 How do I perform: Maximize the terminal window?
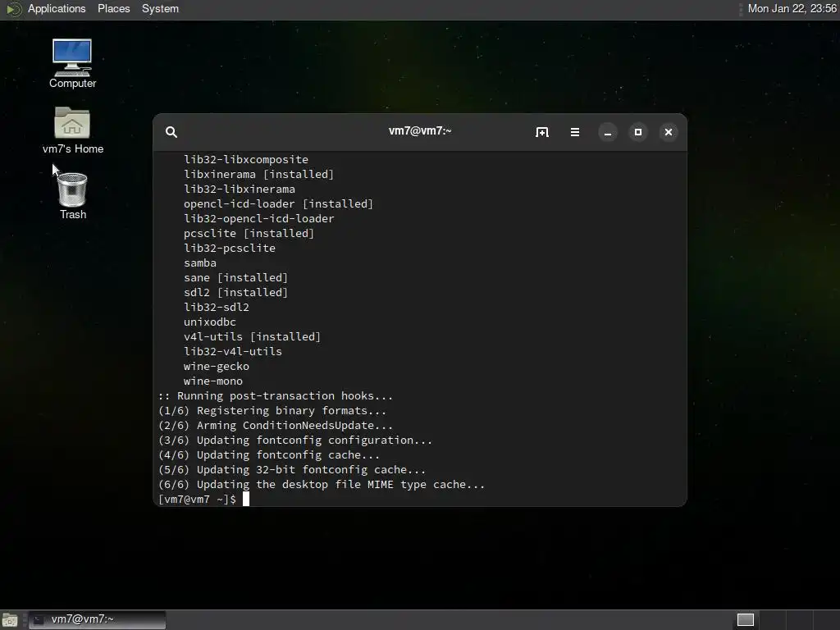click(x=638, y=132)
